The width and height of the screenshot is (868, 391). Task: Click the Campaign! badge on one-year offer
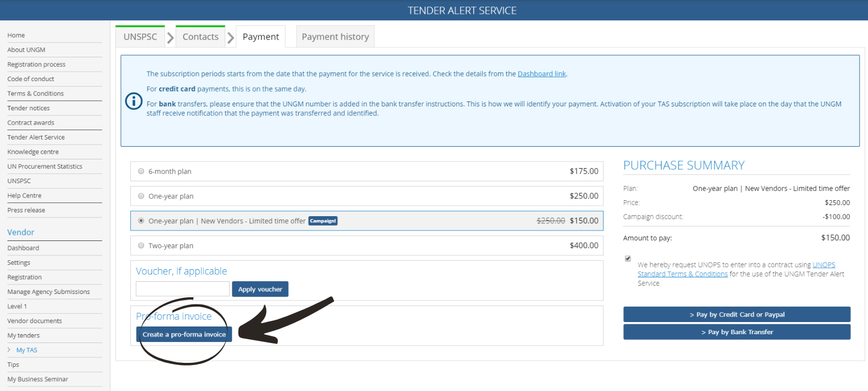pos(323,221)
